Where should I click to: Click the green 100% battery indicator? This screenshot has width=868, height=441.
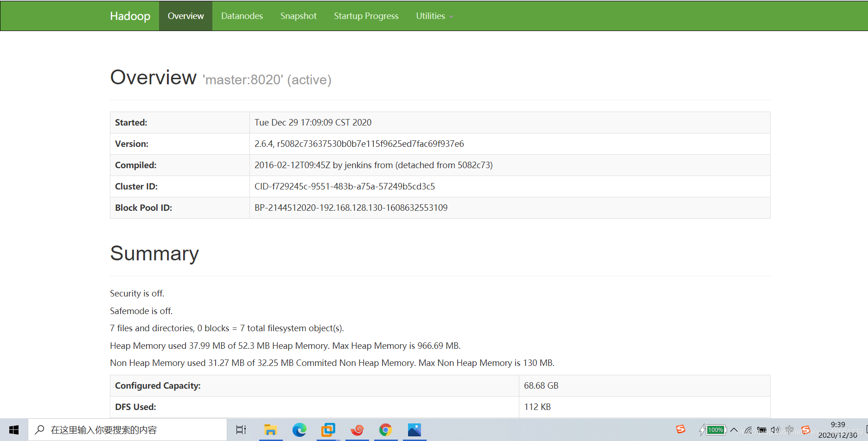[x=715, y=430]
